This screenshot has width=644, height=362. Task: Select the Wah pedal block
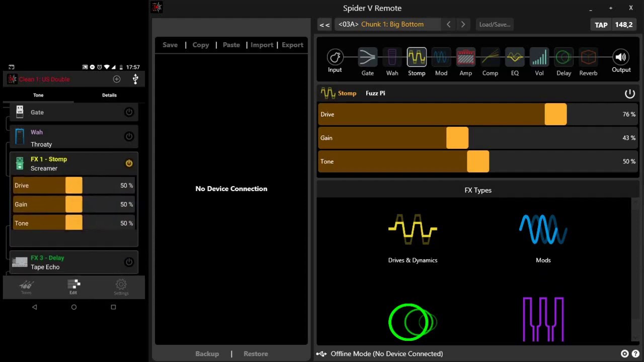[x=392, y=57]
